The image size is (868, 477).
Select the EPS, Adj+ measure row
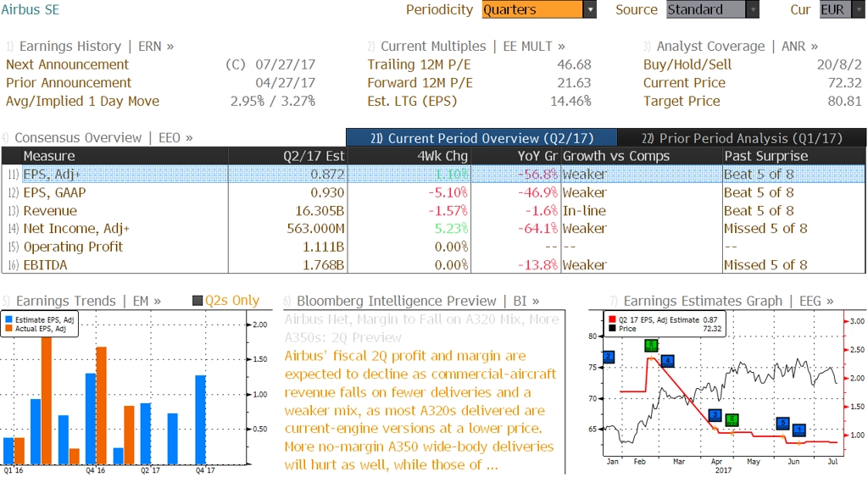(x=433, y=175)
